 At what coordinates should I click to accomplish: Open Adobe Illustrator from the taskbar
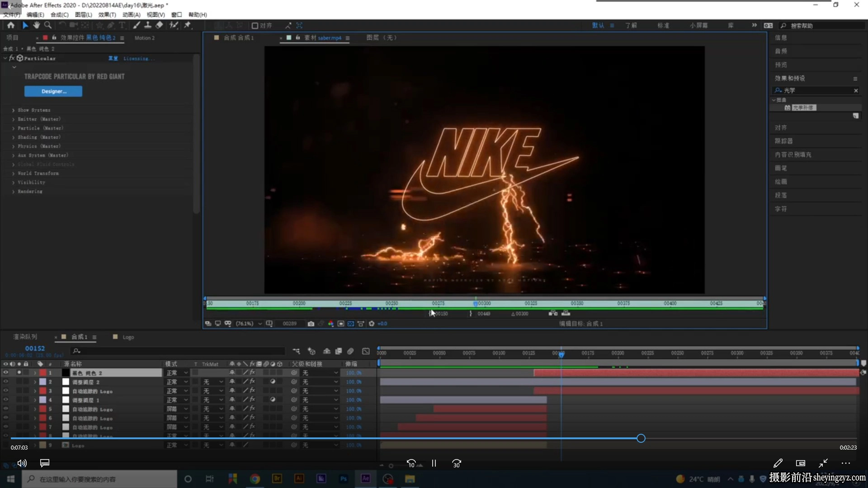(x=299, y=479)
